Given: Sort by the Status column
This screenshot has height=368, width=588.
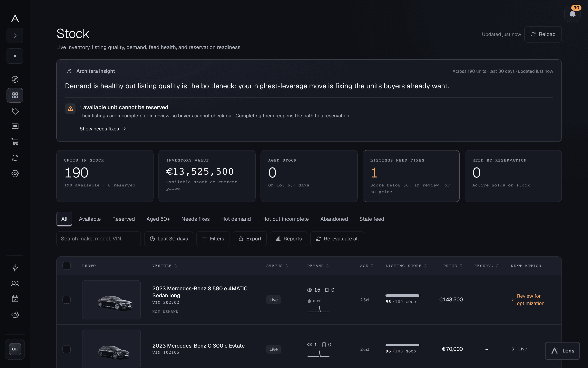Looking at the screenshot, I should 277,266.
